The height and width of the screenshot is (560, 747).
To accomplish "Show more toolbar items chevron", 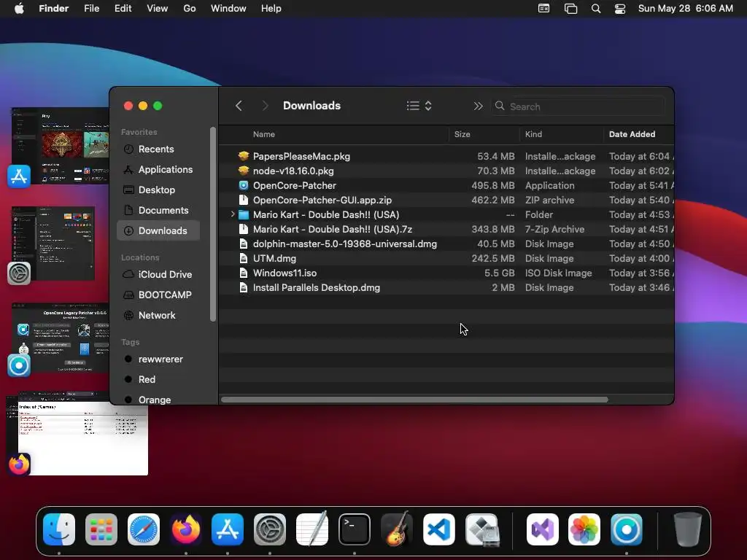I will click(478, 106).
